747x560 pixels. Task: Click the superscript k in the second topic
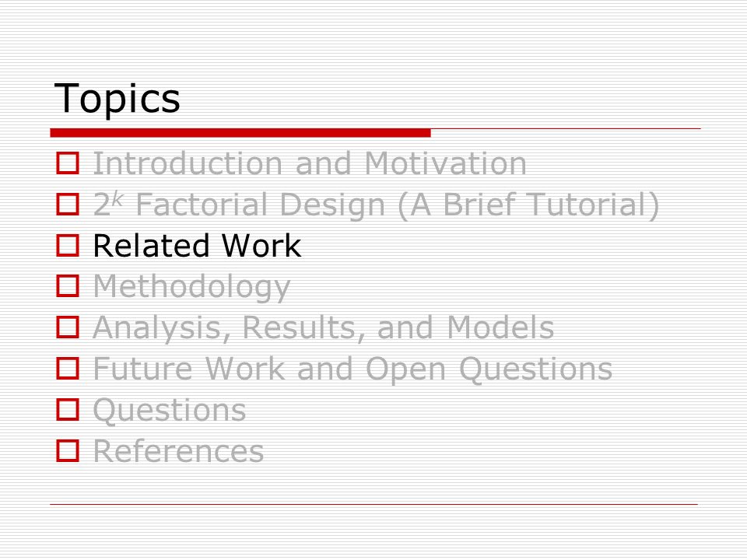[117, 199]
